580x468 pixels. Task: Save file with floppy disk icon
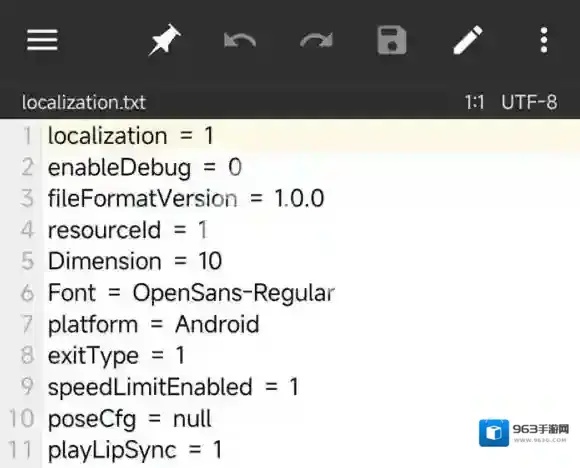pyautogui.click(x=392, y=40)
